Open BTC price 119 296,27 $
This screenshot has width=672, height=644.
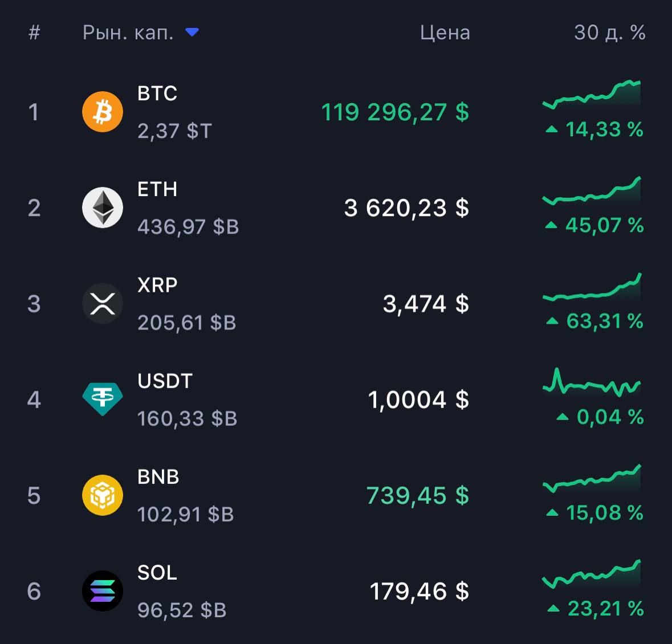coord(395,112)
